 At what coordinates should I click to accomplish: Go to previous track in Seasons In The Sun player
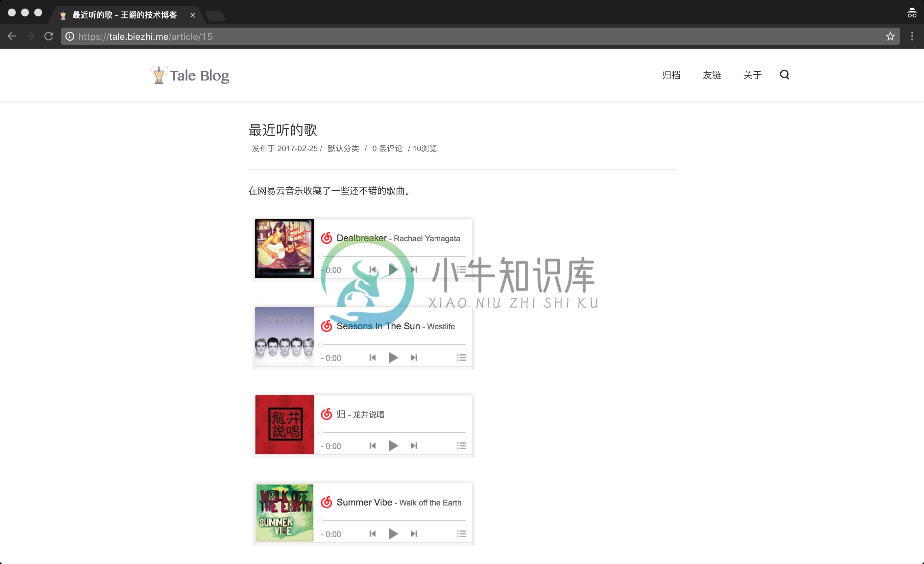point(372,358)
